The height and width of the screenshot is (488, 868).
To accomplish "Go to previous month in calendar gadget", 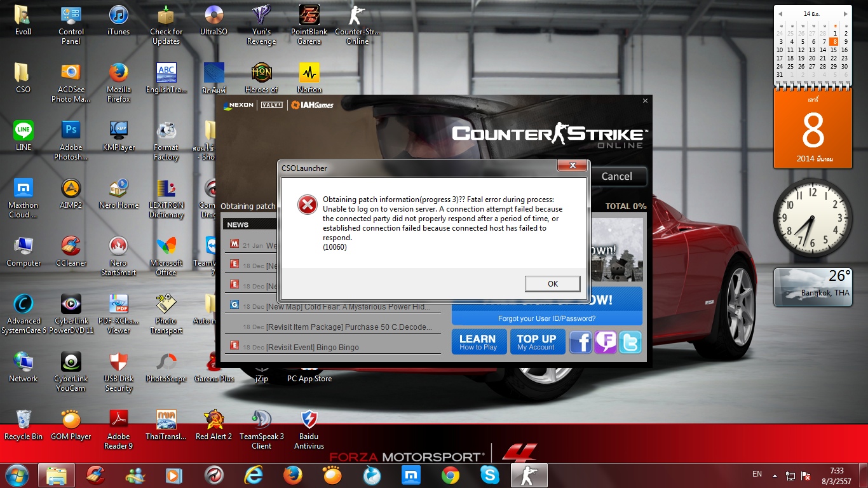I will (780, 13).
